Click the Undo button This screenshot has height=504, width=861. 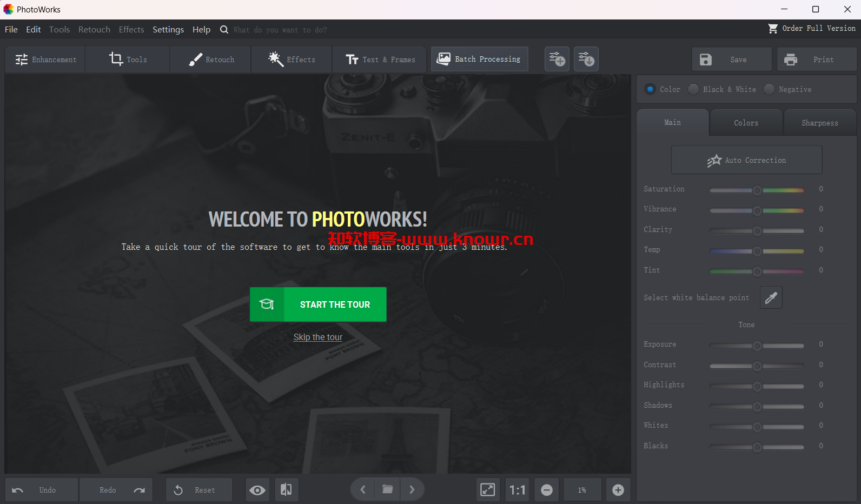click(x=42, y=490)
